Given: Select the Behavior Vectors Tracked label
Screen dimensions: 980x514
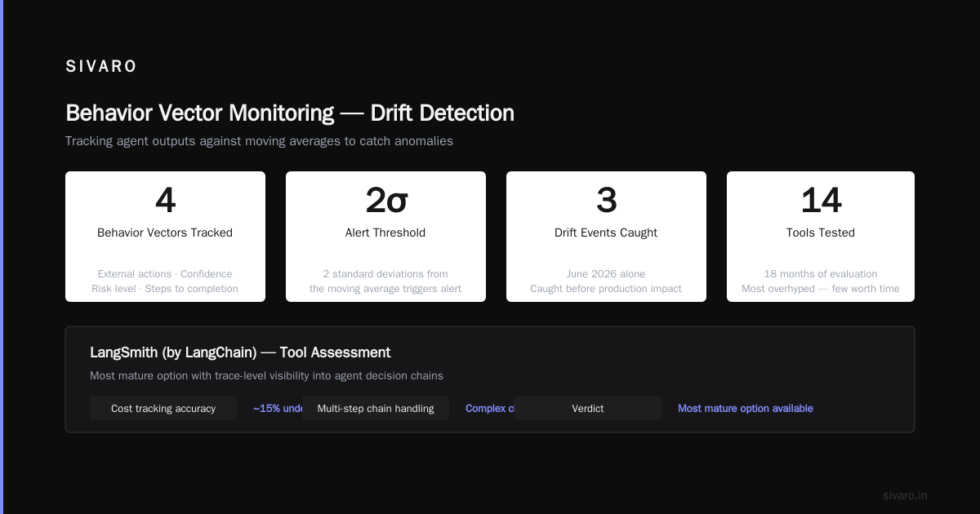Looking at the screenshot, I should coord(165,233).
